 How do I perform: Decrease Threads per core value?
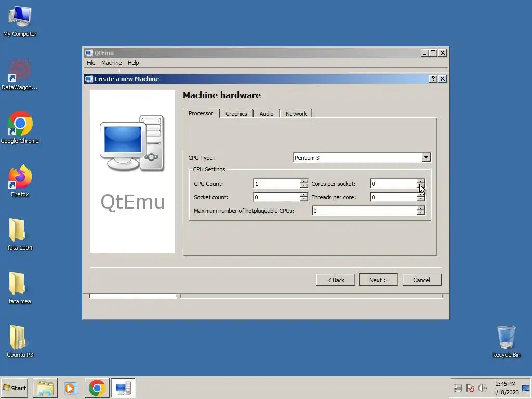pyautogui.click(x=421, y=199)
